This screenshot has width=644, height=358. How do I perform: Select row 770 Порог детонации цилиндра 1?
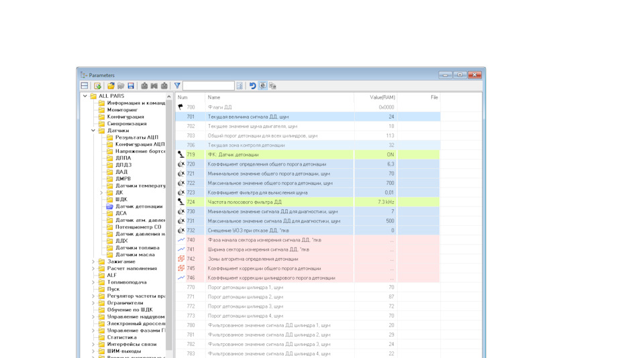(308, 287)
